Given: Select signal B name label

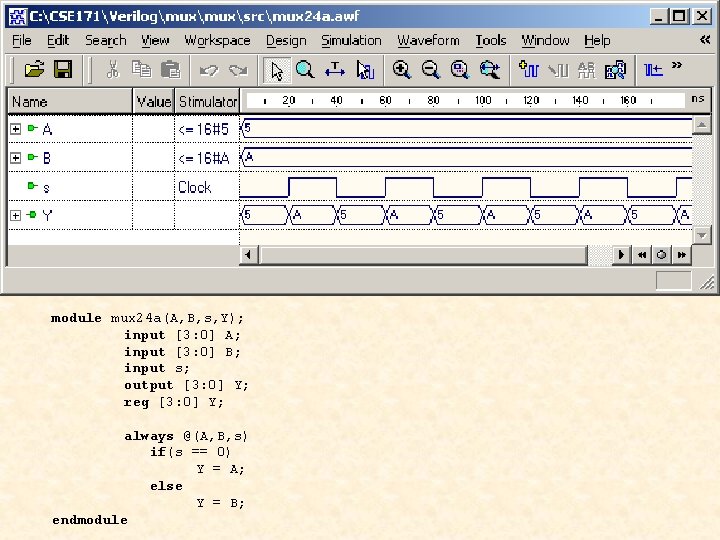Looking at the screenshot, I should click(46, 158).
